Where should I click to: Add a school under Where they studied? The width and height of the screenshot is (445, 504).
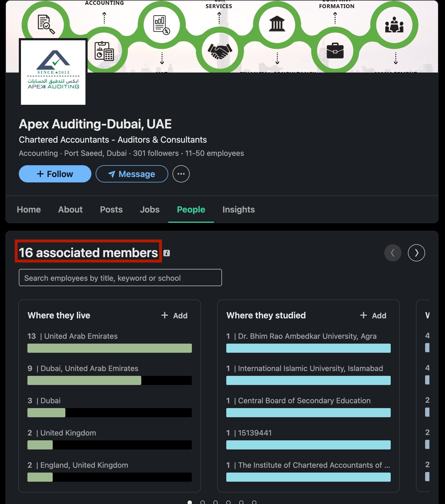pos(374,315)
